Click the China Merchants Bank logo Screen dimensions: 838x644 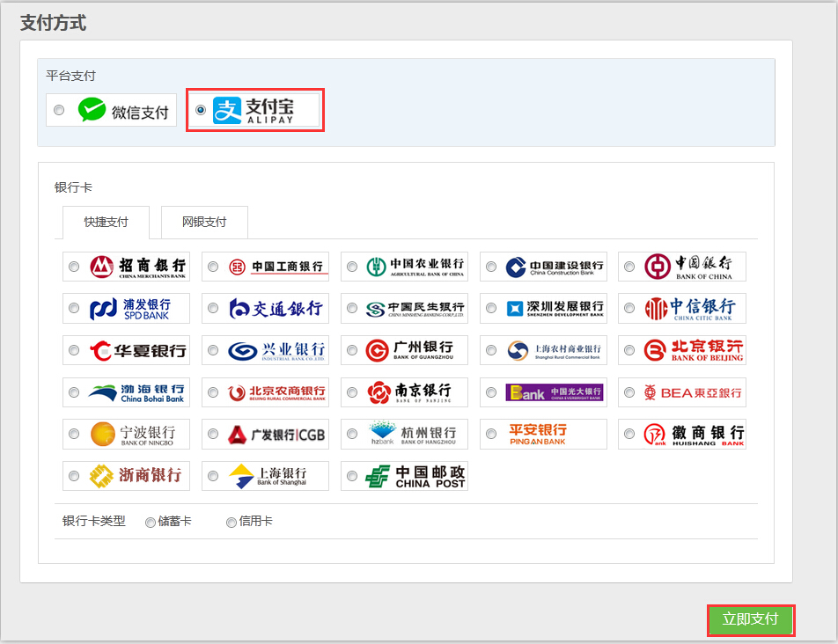(138, 267)
